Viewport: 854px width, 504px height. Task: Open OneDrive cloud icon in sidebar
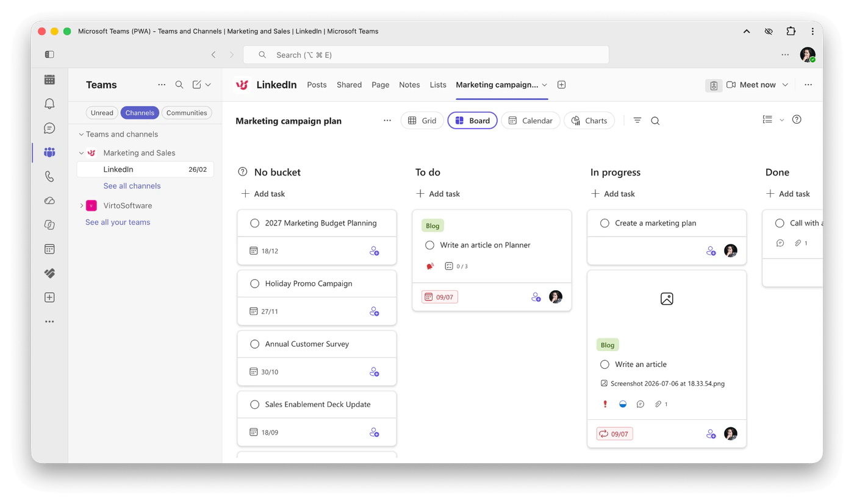click(x=49, y=201)
